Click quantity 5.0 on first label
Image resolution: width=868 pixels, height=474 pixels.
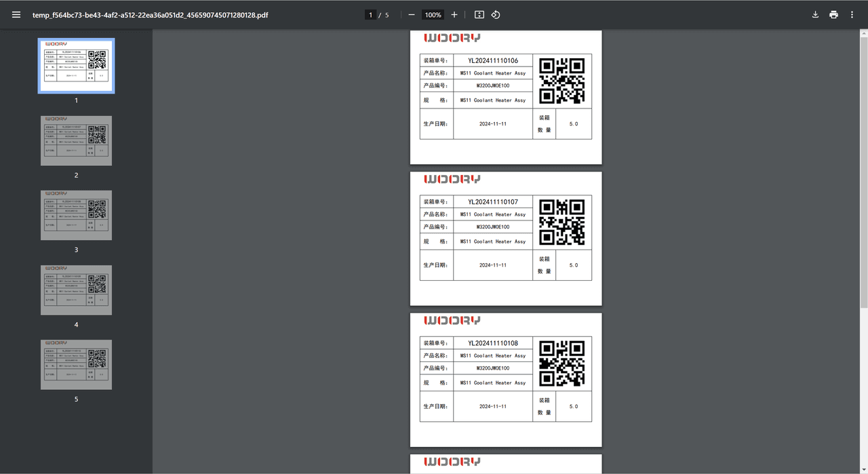[x=574, y=124]
